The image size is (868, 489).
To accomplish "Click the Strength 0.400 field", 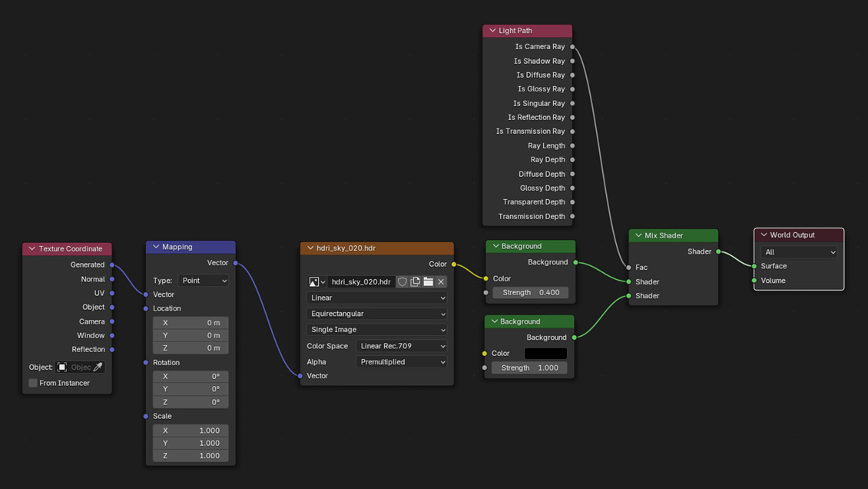I will [x=530, y=292].
